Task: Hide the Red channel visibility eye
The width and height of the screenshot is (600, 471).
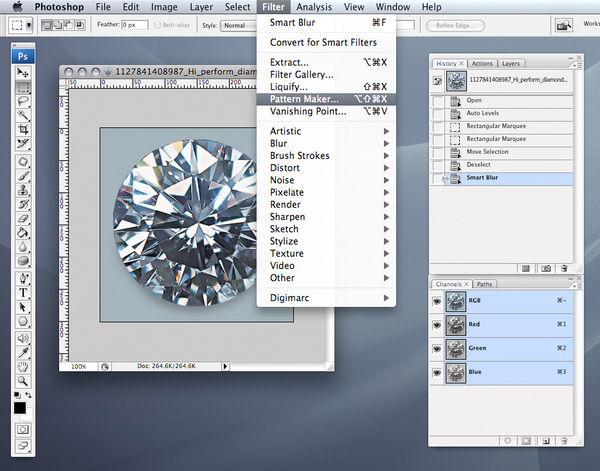Action: 436,324
